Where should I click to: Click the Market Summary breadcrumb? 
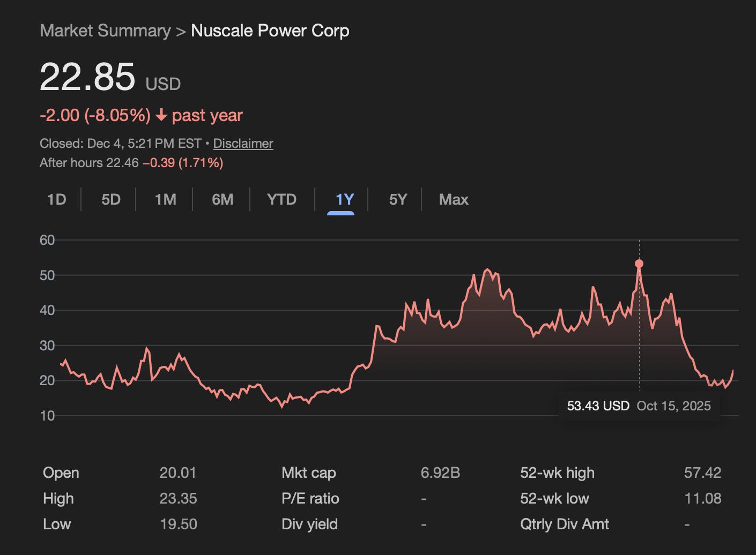pyautogui.click(x=105, y=31)
